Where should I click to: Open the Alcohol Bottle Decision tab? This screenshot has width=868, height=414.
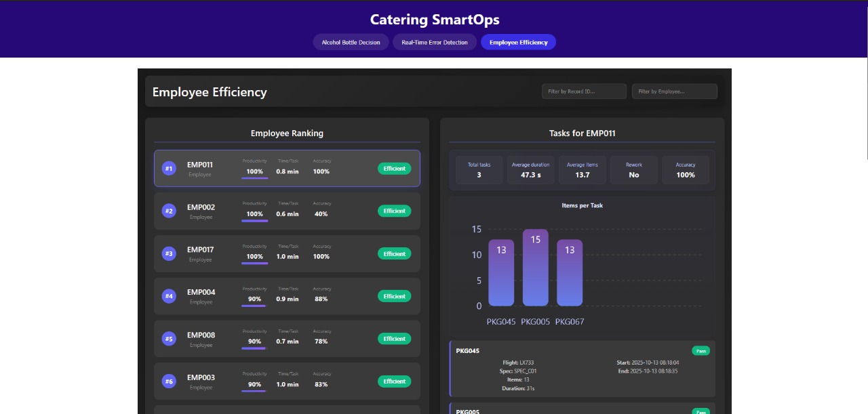pyautogui.click(x=351, y=42)
